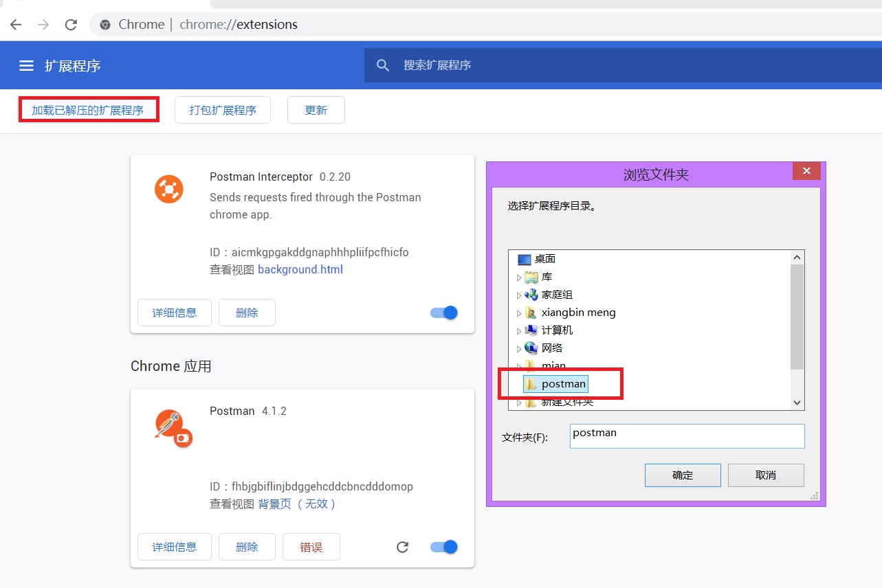
Task: Select 库 in the folder tree
Action: [x=547, y=277]
